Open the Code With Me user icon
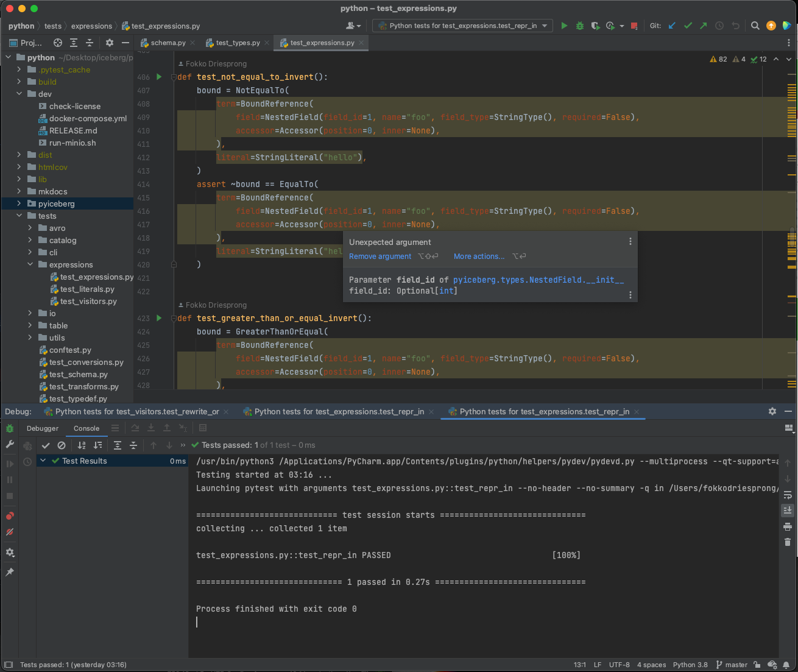The image size is (798, 672). pyautogui.click(x=353, y=26)
